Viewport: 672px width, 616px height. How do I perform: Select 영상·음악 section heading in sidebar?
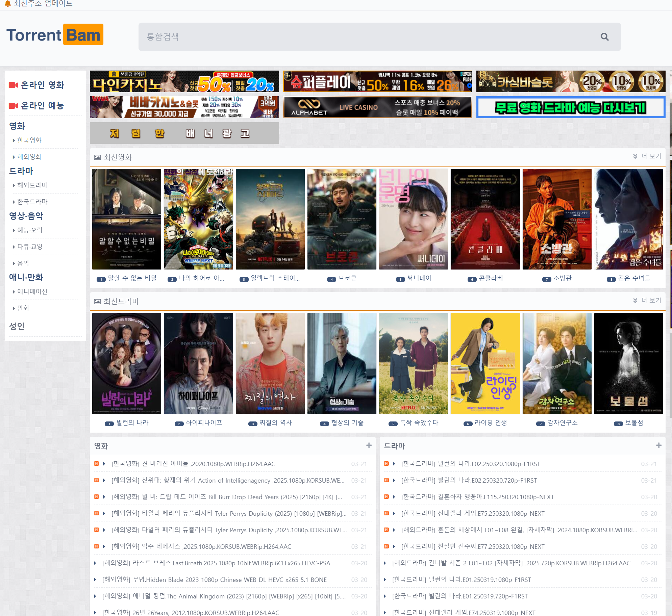point(26,216)
